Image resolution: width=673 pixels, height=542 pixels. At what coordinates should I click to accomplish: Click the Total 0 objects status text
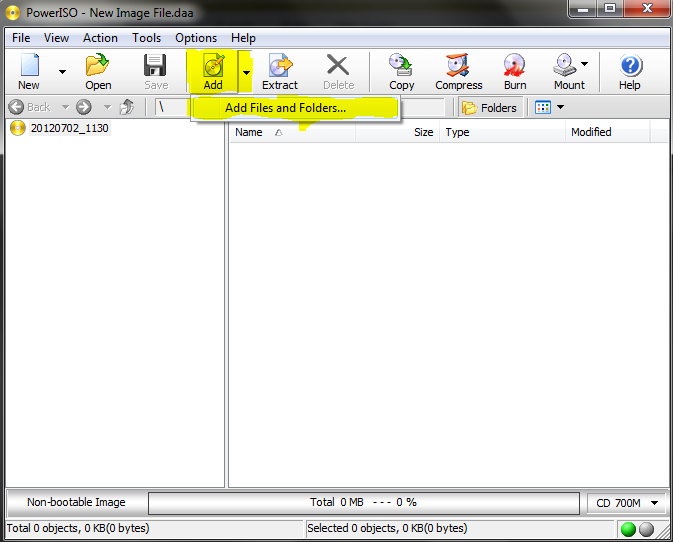78,528
